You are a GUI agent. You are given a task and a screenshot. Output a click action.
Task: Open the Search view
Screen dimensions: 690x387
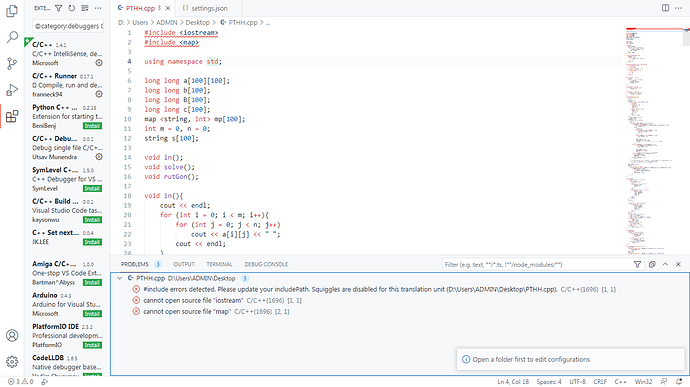[12, 37]
